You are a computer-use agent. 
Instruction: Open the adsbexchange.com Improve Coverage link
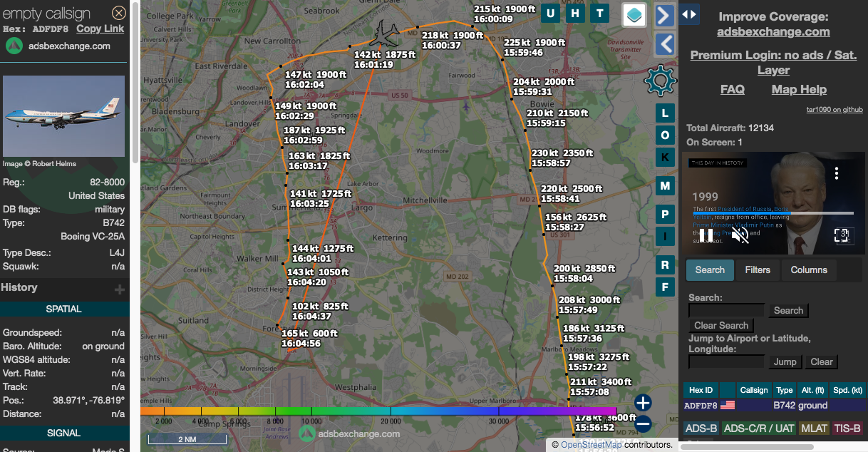coord(773,31)
